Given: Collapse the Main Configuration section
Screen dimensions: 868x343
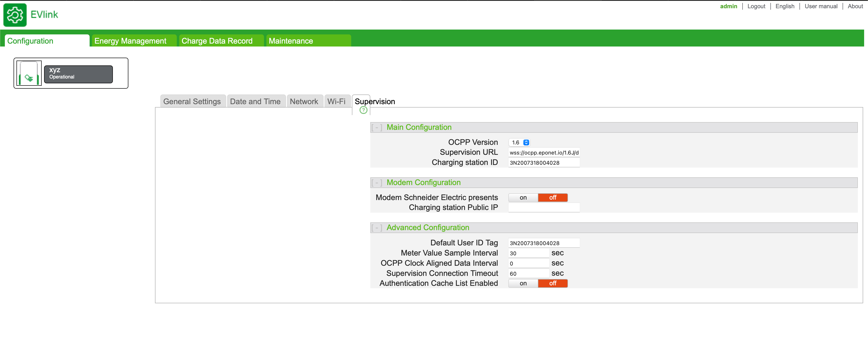Looking at the screenshot, I should [377, 127].
